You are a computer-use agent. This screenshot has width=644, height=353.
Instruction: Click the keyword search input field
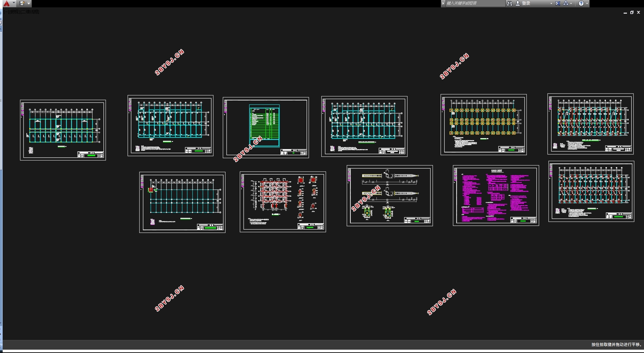coord(475,3)
